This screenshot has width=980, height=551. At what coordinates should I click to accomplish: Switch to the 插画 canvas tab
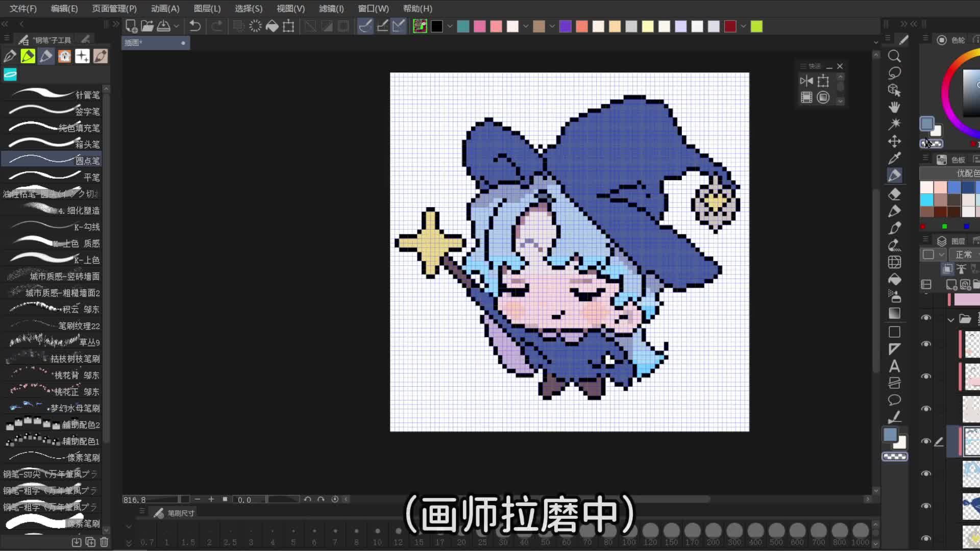click(x=155, y=43)
